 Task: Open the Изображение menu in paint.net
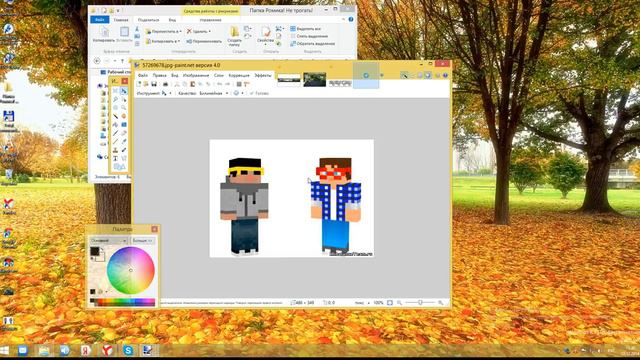click(x=196, y=76)
